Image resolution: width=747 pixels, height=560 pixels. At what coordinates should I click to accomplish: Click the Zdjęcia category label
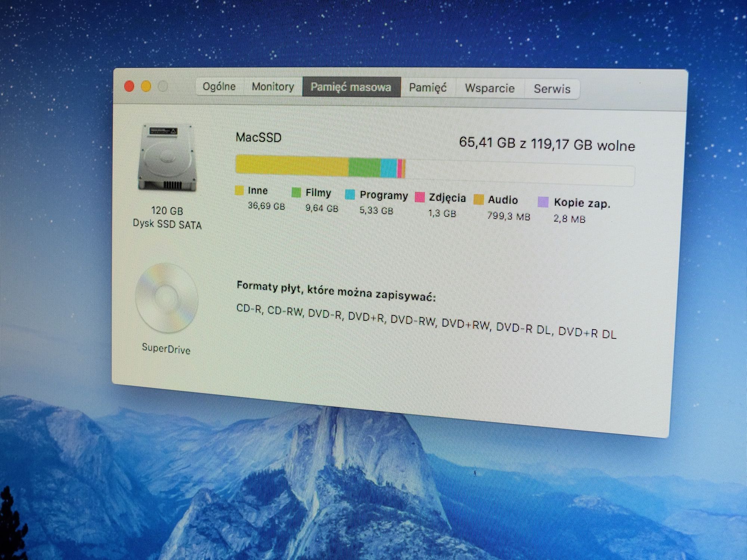447,198
